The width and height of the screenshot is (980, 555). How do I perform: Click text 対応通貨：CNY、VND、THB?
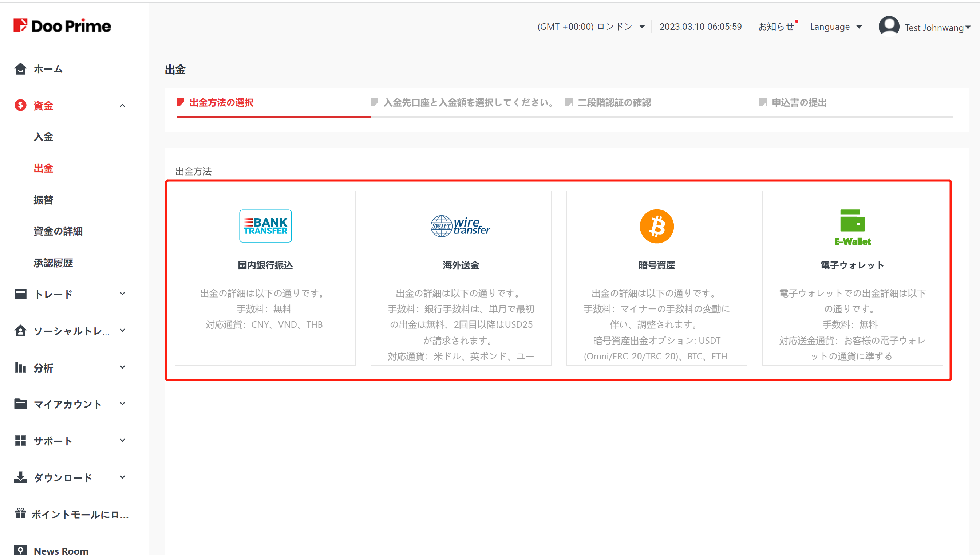[264, 324]
